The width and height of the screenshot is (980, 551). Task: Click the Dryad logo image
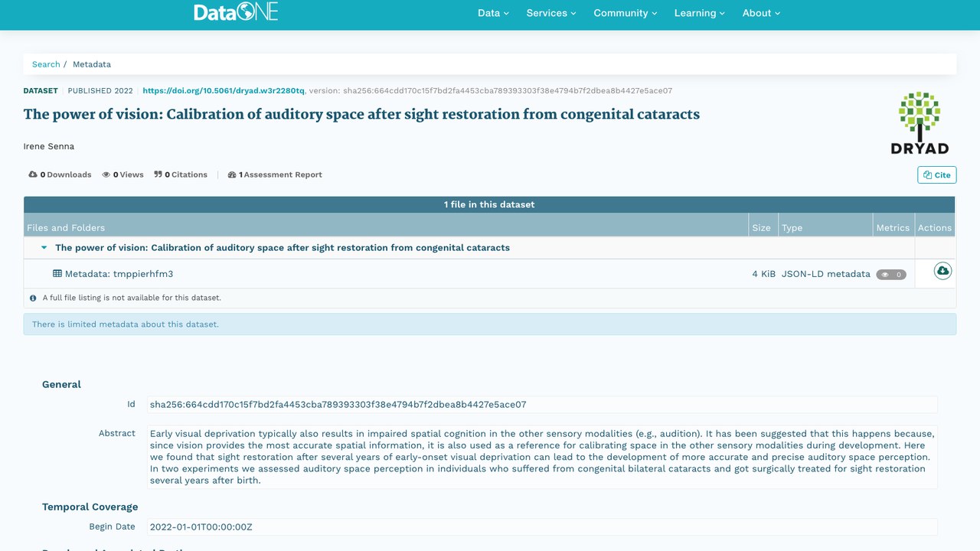tap(920, 123)
